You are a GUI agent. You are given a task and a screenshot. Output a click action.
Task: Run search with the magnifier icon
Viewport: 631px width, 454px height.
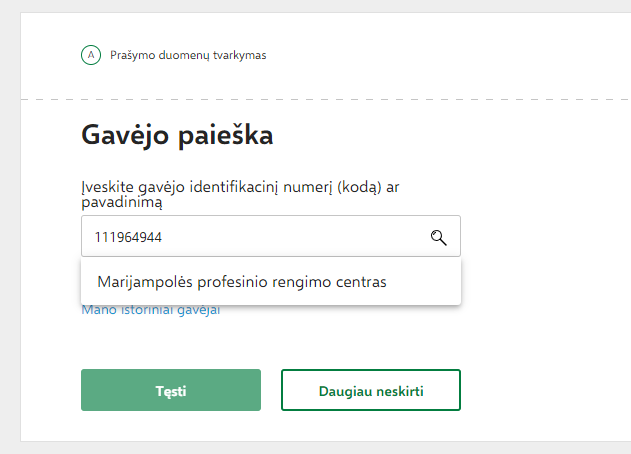(438, 237)
